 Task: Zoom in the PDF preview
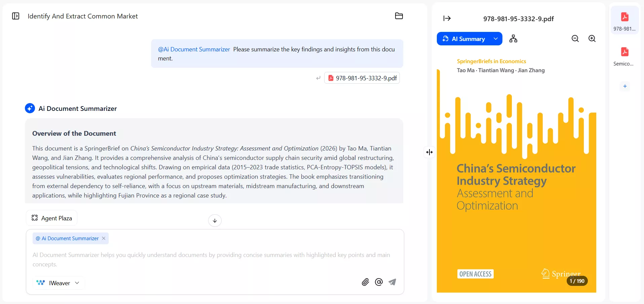click(592, 39)
